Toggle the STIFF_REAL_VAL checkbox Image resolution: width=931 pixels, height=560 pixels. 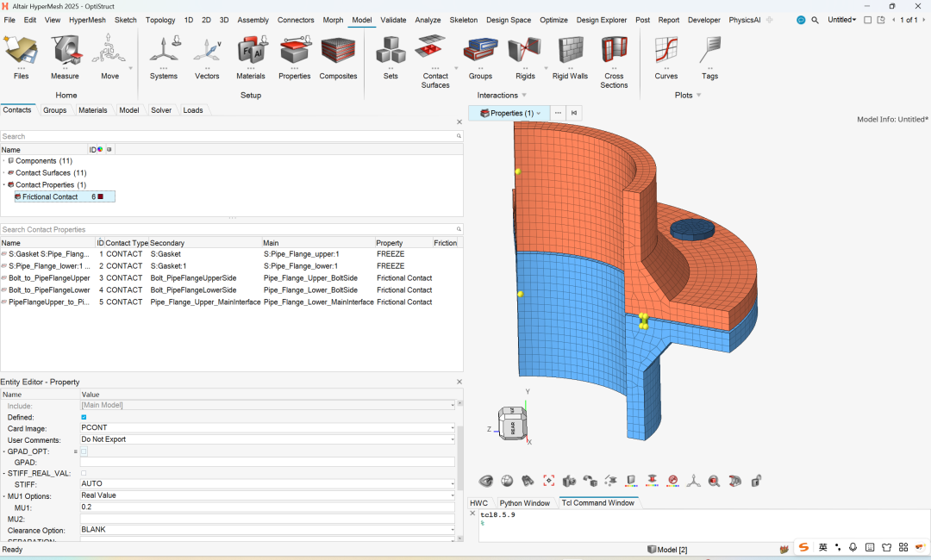click(x=84, y=473)
